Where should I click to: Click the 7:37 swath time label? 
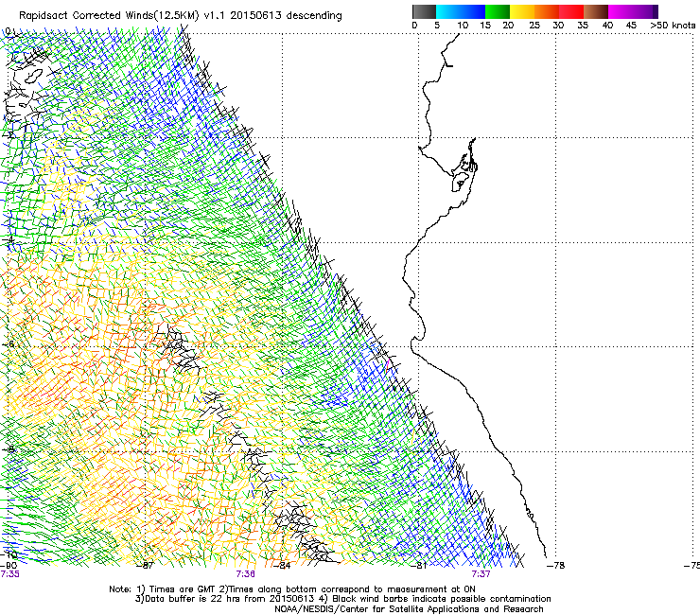point(481,574)
